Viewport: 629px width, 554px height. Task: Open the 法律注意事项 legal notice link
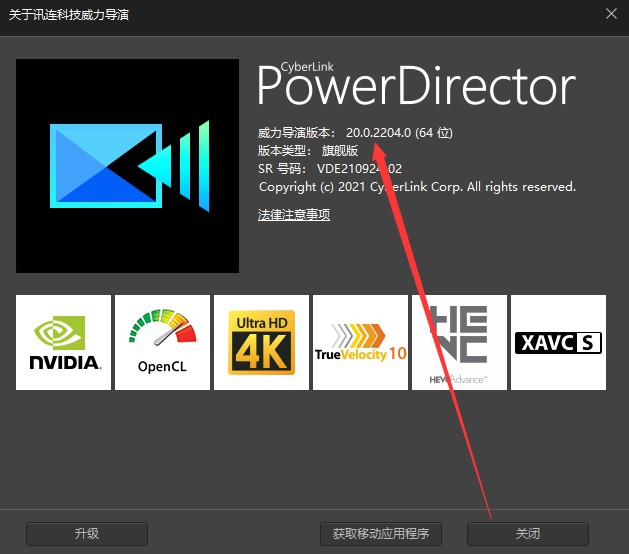[x=294, y=215]
